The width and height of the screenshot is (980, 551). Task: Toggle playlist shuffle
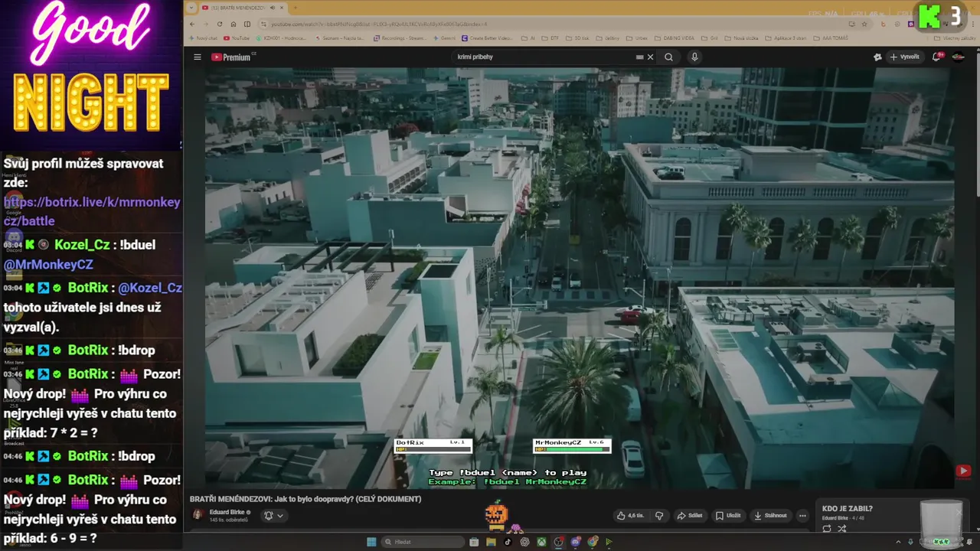(842, 529)
